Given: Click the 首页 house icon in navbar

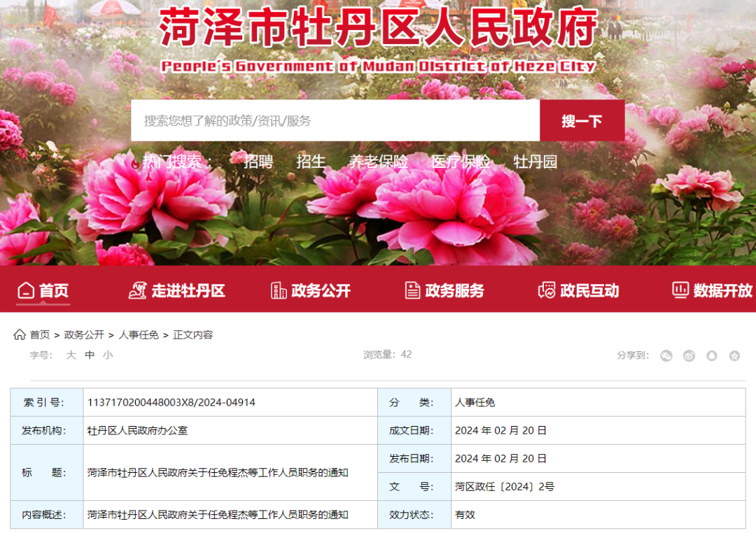Looking at the screenshot, I should 26,290.
